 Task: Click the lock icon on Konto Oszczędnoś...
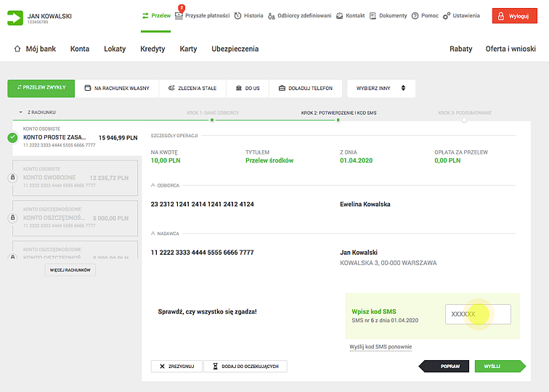[x=12, y=218]
